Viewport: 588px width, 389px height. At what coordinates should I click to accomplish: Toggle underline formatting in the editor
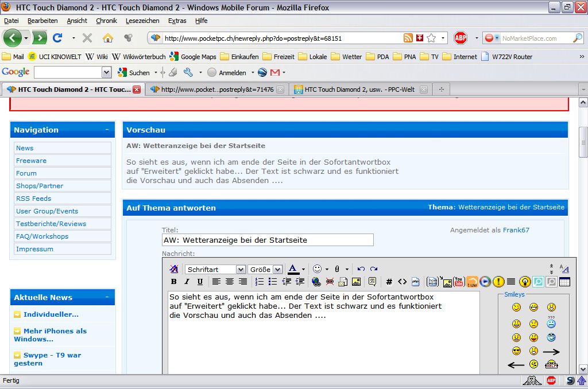(x=200, y=282)
